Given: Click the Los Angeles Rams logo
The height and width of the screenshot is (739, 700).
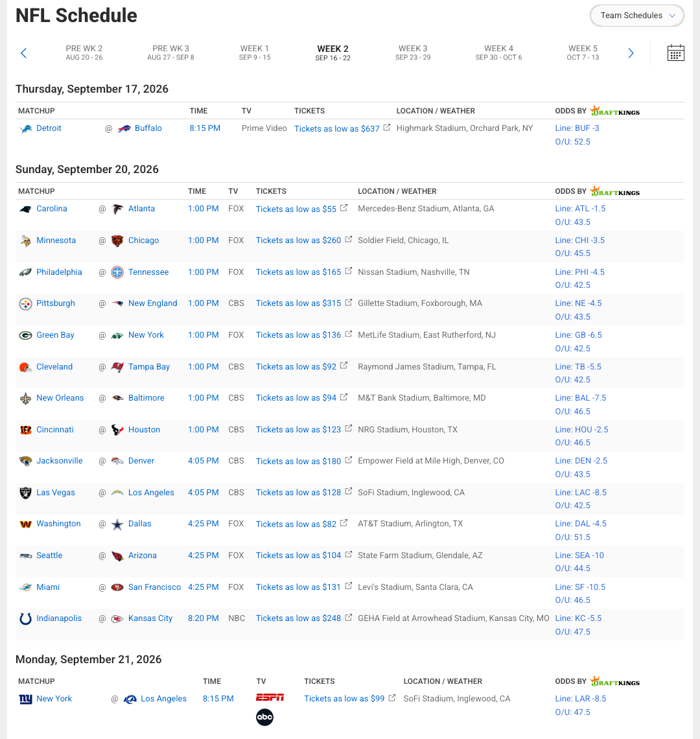Looking at the screenshot, I should click(130, 699).
